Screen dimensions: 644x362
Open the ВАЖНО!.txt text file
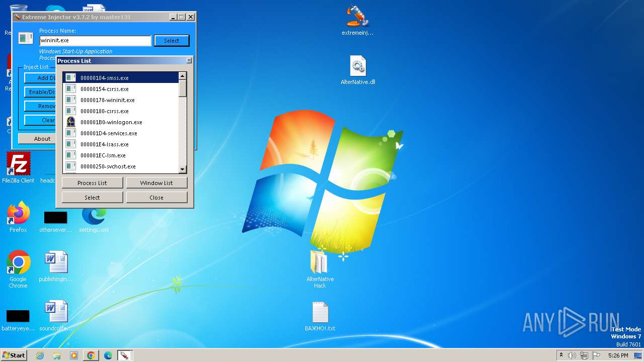320,316
